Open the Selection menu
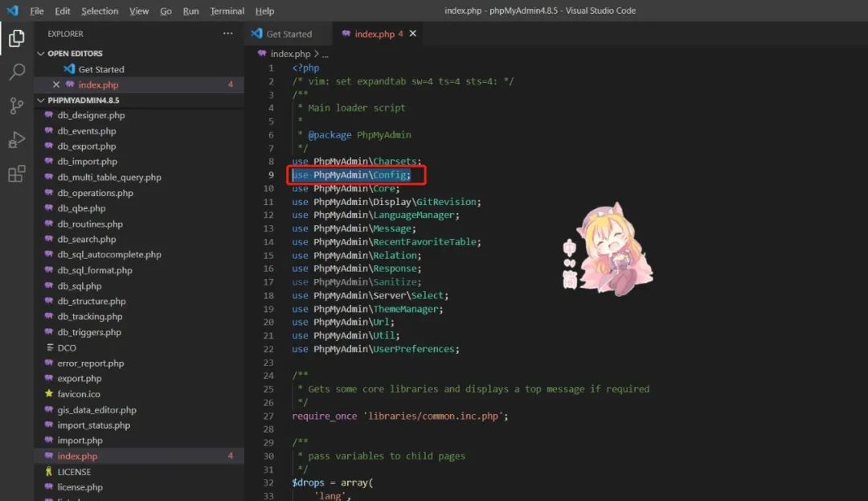The height and width of the screenshot is (501, 868). 100,11
